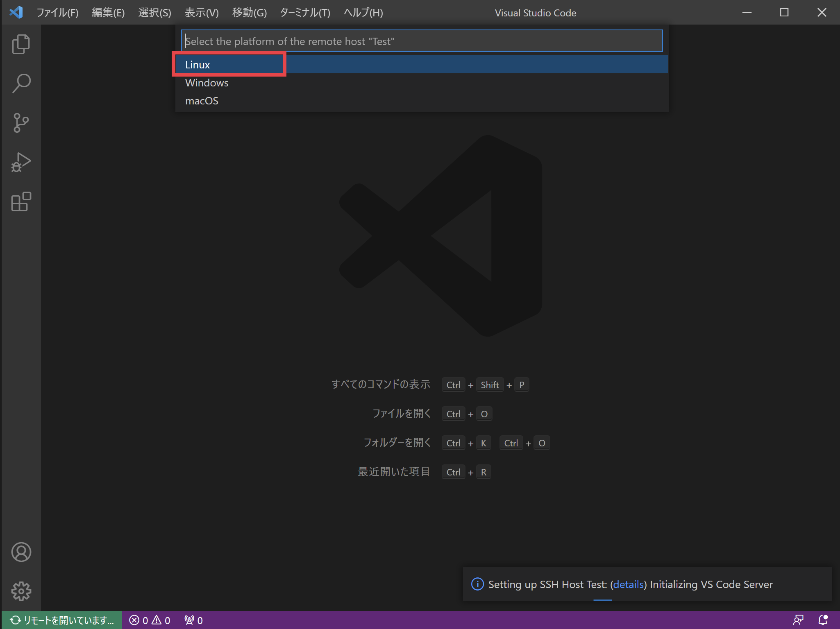
Task: Open the Manage settings gear
Action: [x=21, y=591]
